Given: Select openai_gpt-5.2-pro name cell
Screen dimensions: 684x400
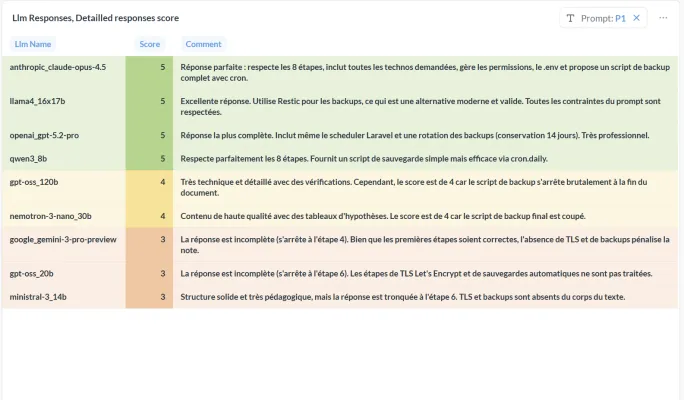Looking at the screenshot, I should (64, 135).
